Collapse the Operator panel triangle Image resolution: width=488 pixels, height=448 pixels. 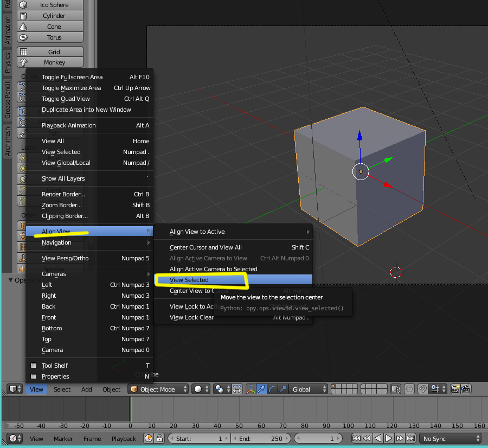pos(11,280)
